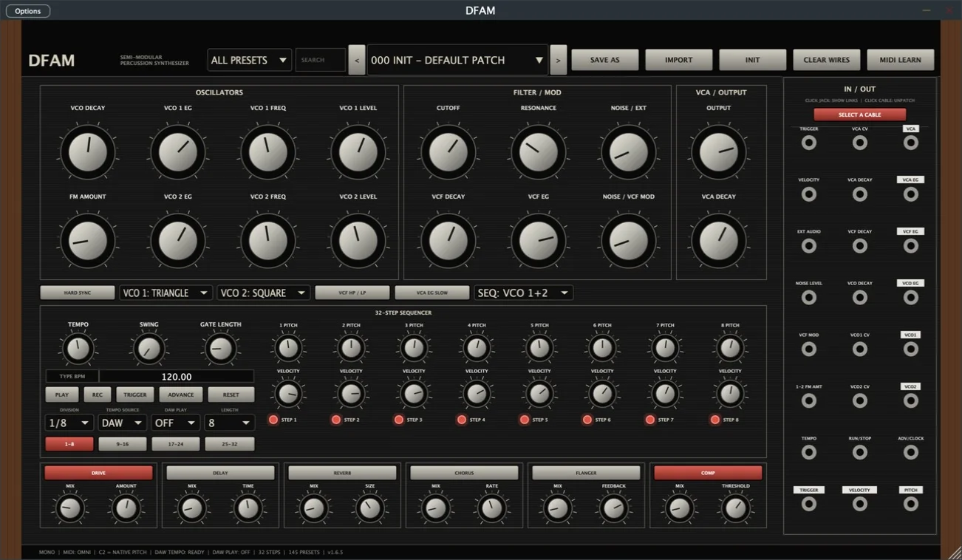The height and width of the screenshot is (560, 962).
Task: Click the VCO2 CV patch jack
Action: point(860,401)
